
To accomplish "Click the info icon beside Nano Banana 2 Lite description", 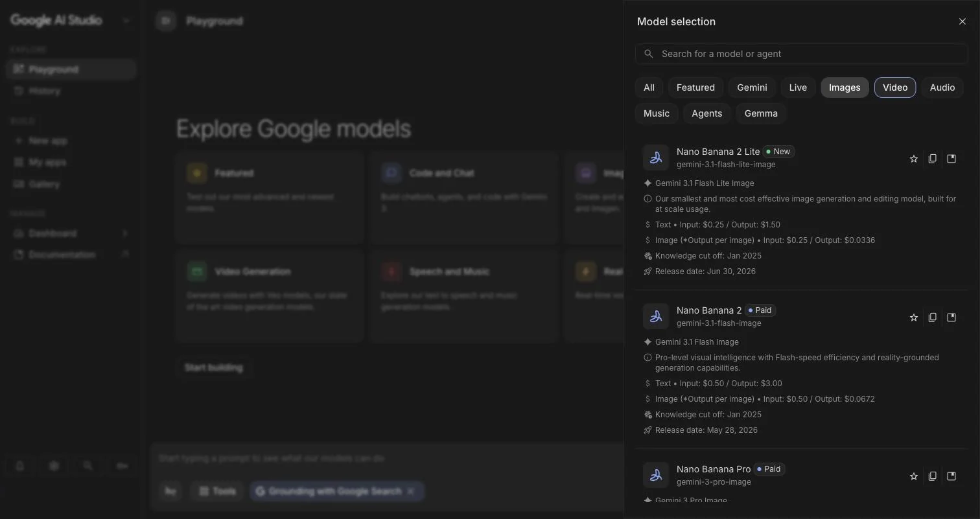I will (647, 199).
